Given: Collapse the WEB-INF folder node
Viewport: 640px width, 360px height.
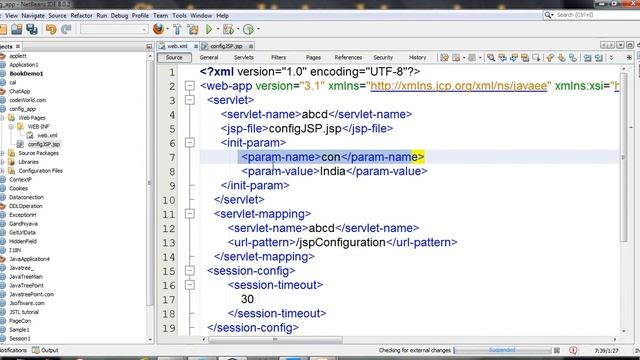Looking at the screenshot, I should 11,127.
